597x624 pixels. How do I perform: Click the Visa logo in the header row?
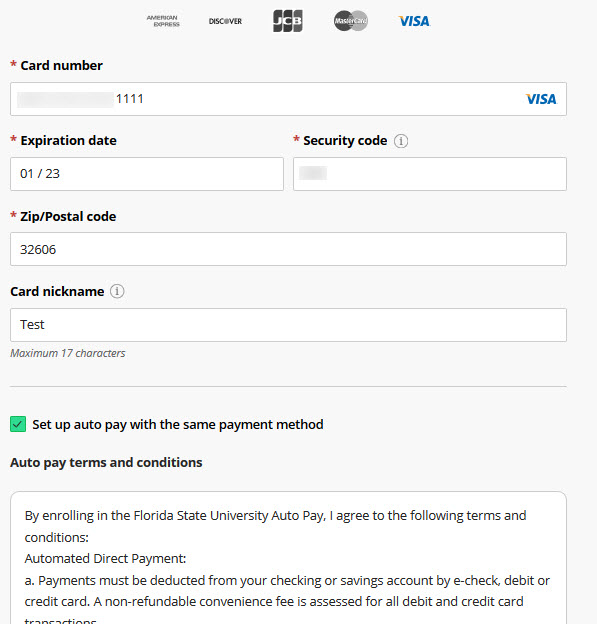[x=414, y=21]
